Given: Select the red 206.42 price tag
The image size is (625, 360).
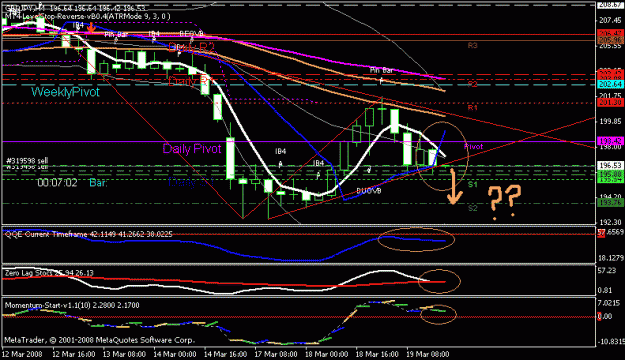Looking at the screenshot, I should point(610,33).
